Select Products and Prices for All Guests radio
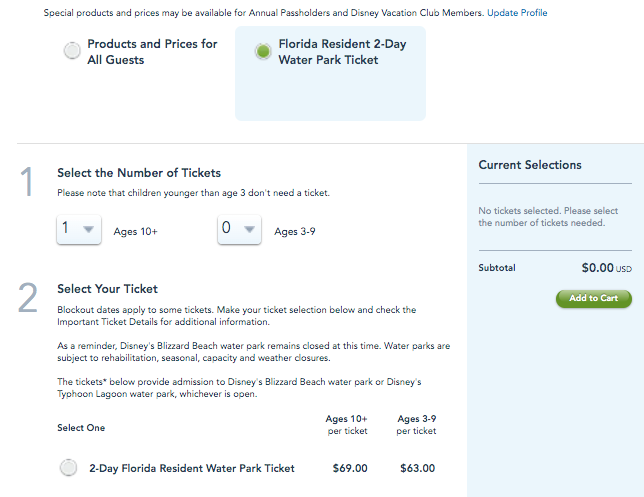Screen dimensions: 644x497 point(72,51)
